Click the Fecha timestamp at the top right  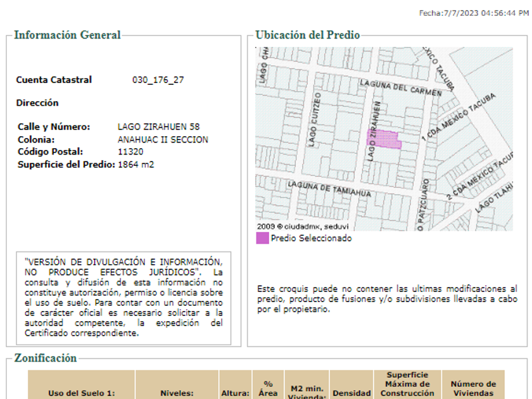click(x=474, y=13)
